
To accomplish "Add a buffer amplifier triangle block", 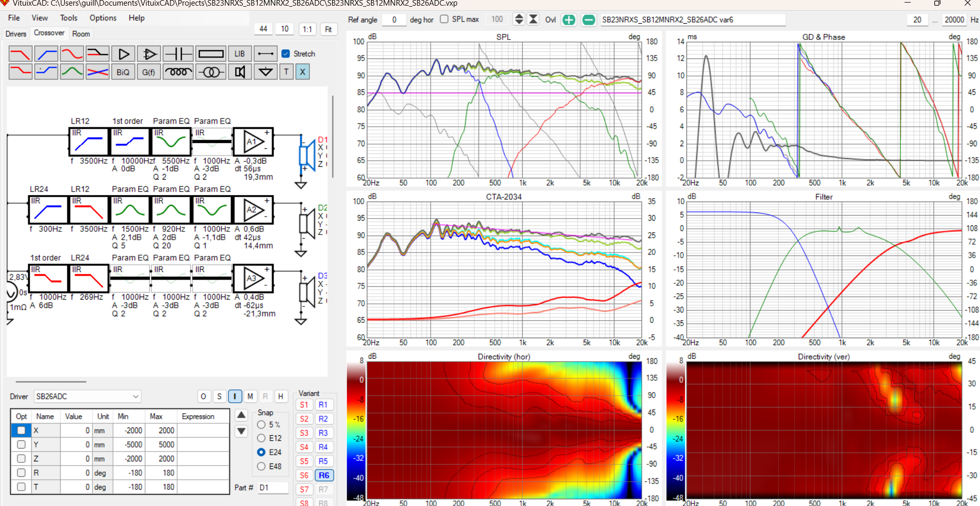I will pyautogui.click(x=123, y=54).
